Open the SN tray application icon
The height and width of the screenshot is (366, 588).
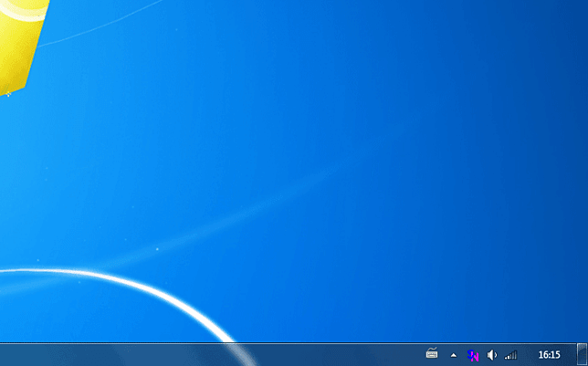[x=473, y=355]
